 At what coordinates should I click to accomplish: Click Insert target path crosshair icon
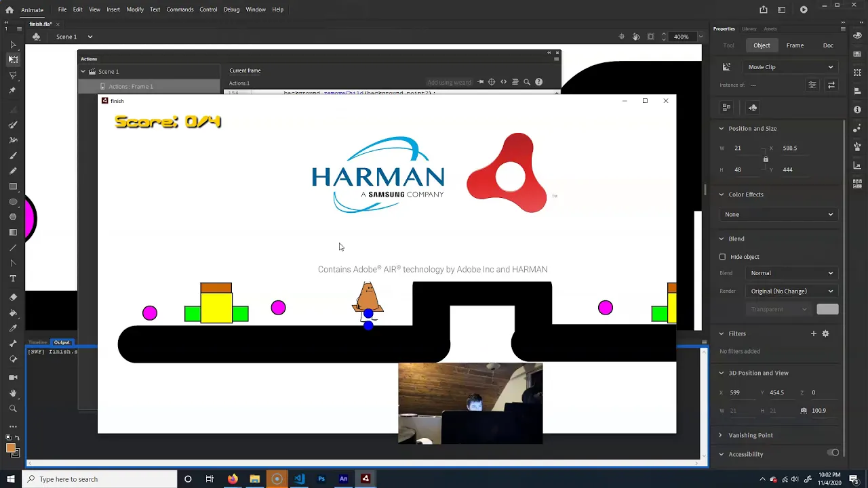click(492, 82)
